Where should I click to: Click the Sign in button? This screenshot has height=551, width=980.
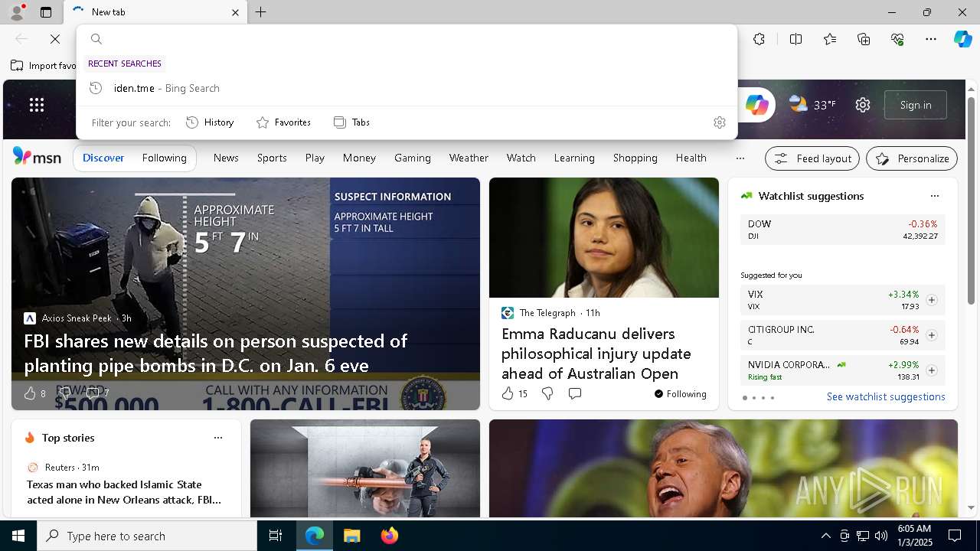(x=916, y=105)
